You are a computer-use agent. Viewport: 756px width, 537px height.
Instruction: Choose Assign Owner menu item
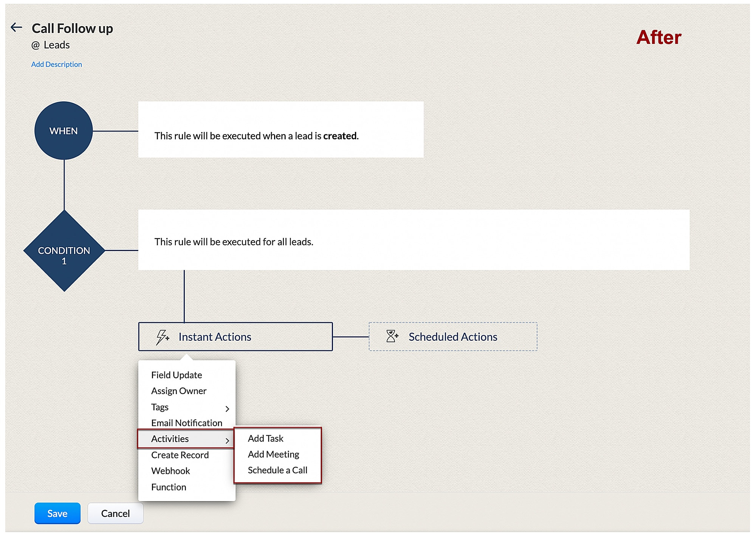pos(179,391)
